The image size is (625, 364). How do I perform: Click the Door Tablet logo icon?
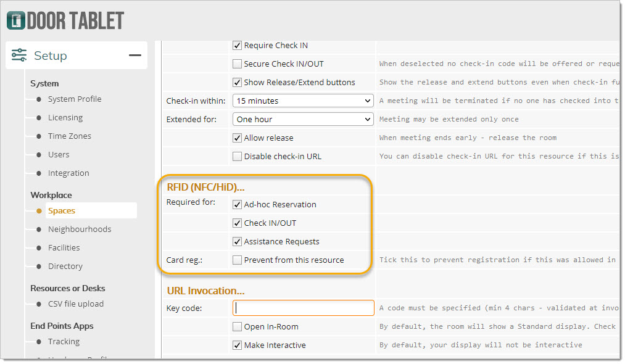point(16,20)
